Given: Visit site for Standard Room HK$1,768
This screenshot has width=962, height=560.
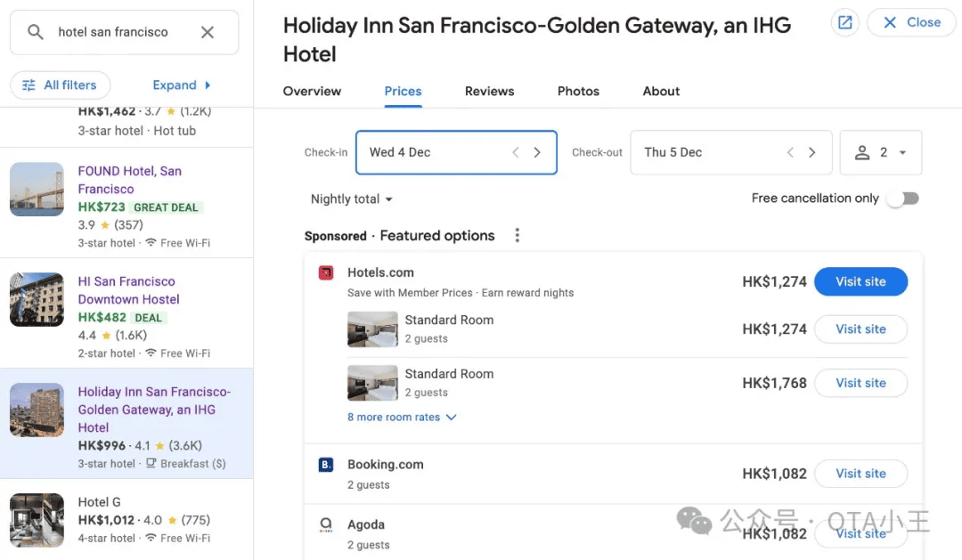Looking at the screenshot, I should [860, 383].
